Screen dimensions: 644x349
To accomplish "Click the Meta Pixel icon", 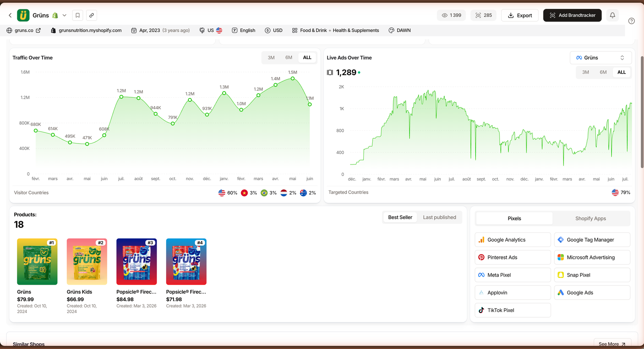I will click(x=481, y=275).
